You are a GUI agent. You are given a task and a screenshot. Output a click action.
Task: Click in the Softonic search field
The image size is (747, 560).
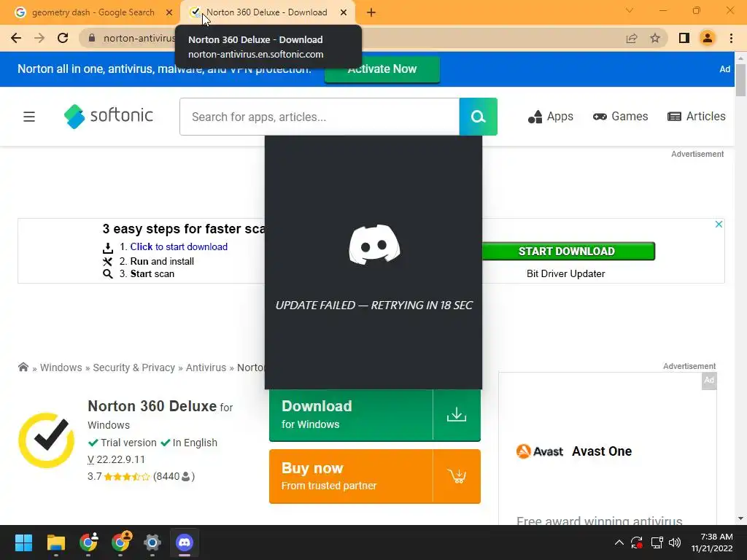(x=320, y=117)
